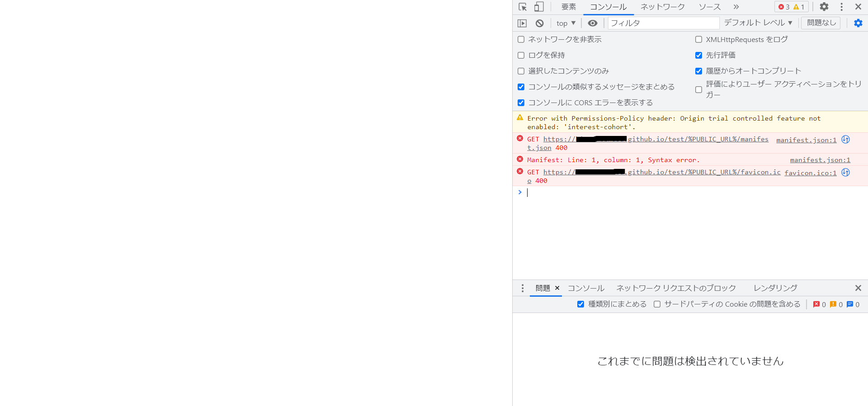
Task: Reveal favicon.ico request in Network panel icon
Action: (845, 173)
